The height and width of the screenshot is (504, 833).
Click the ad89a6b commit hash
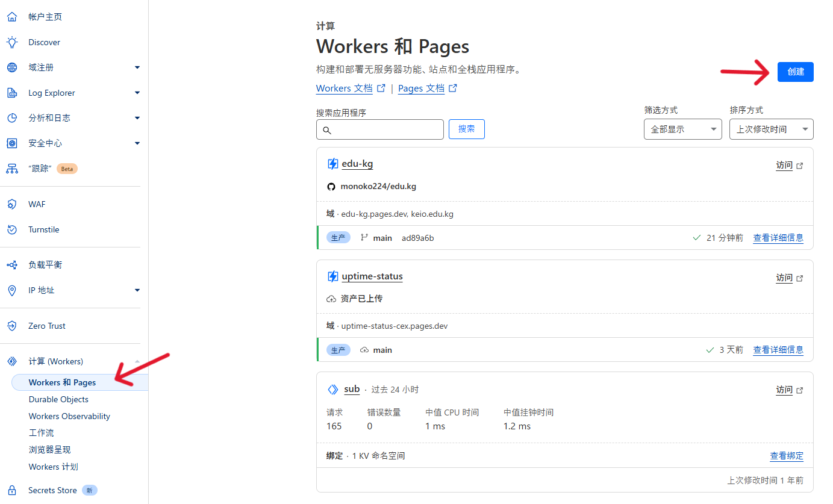[417, 238]
